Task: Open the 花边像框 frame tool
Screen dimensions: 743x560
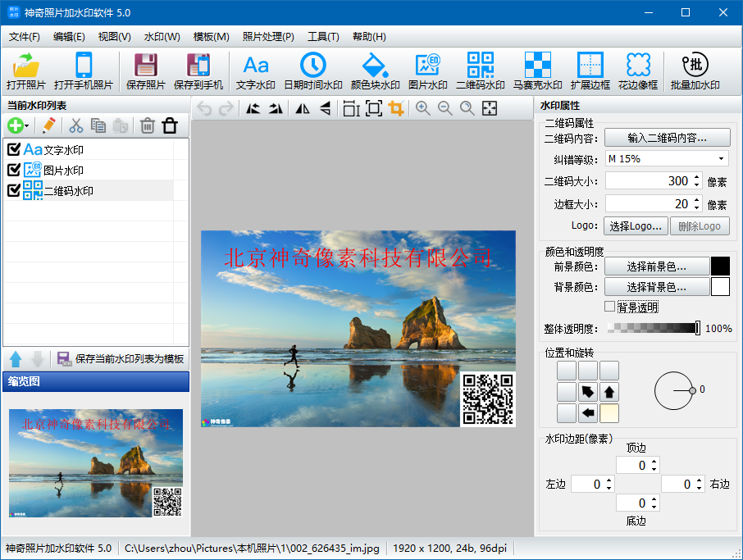Action: pyautogui.click(x=638, y=71)
